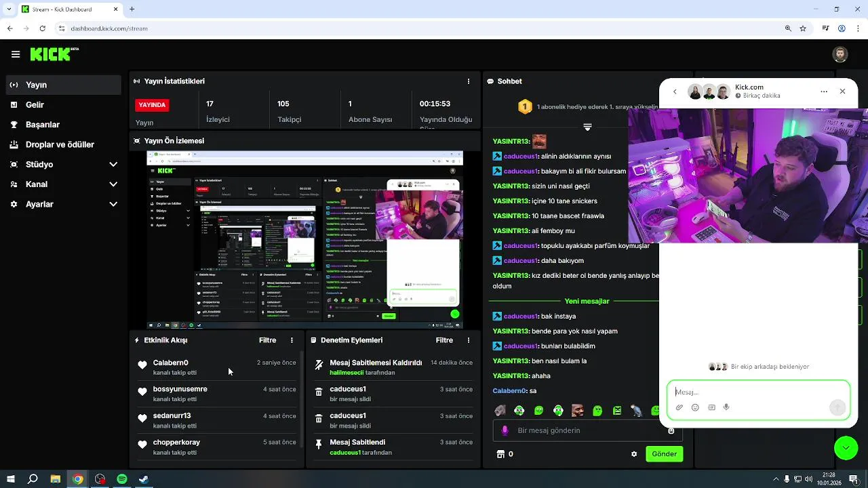Click the green collapse circle button
Screen dimensions: 868x488
[x=846, y=448]
